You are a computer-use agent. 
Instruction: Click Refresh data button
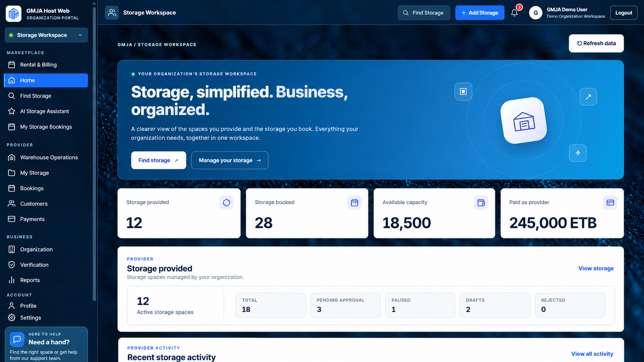coord(596,43)
